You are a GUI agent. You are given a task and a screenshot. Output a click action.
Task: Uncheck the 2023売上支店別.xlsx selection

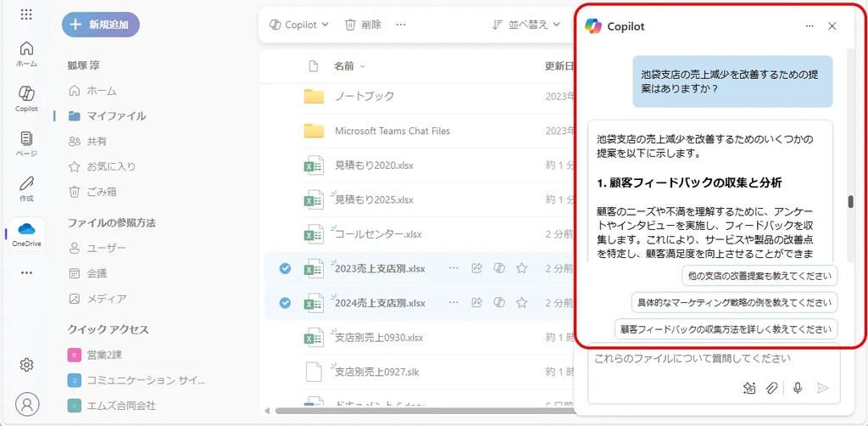(x=285, y=268)
